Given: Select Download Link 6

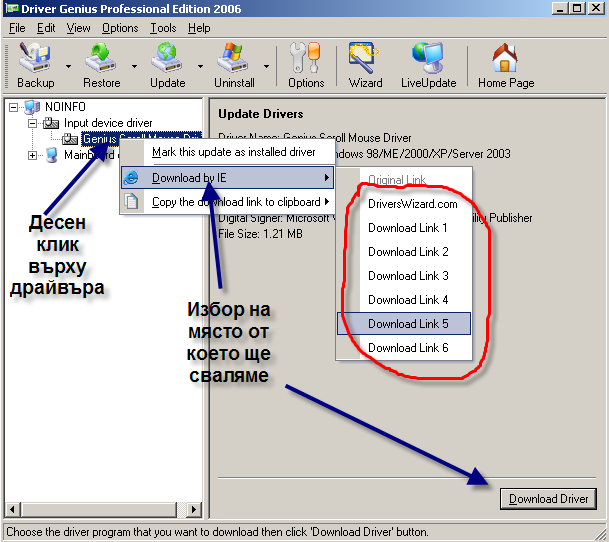Looking at the screenshot, I should click(404, 348).
